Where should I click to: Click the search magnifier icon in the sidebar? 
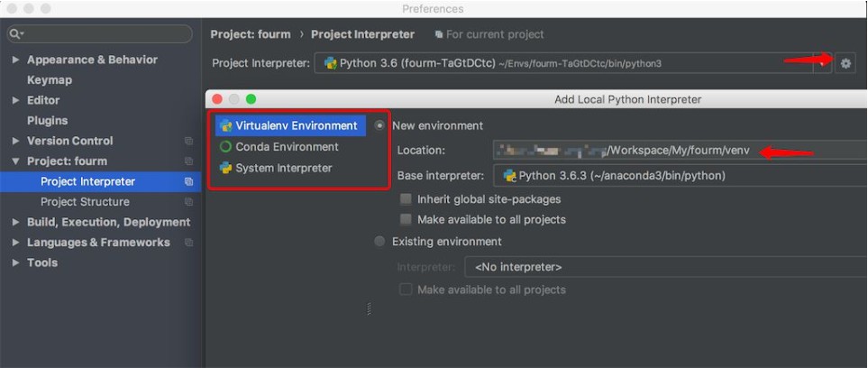(x=15, y=34)
